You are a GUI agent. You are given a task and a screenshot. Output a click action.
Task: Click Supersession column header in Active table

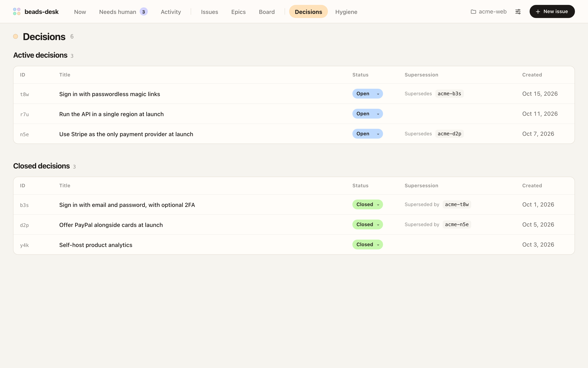click(421, 75)
